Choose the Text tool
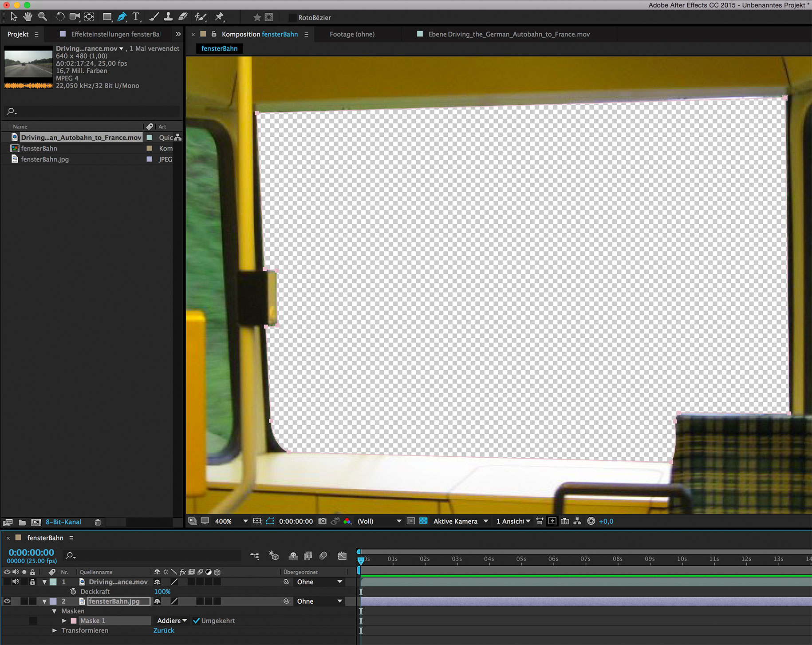Image resolution: width=812 pixels, height=645 pixels. 136,17
